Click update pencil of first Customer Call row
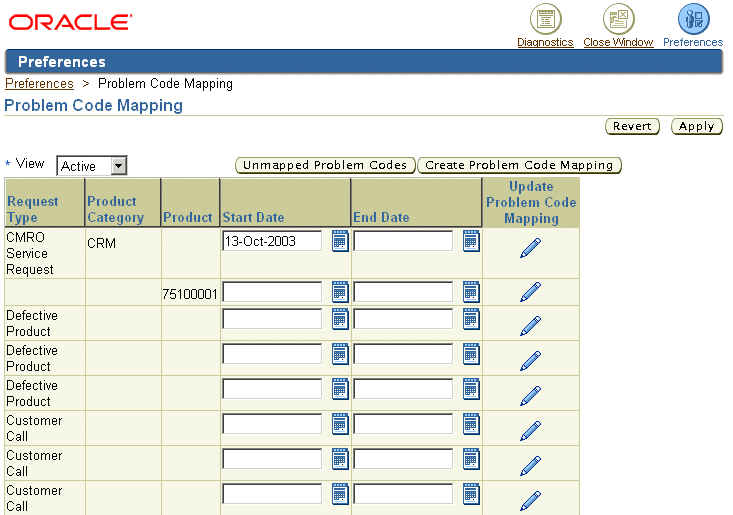This screenshot has width=733, height=515. click(x=531, y=431)
